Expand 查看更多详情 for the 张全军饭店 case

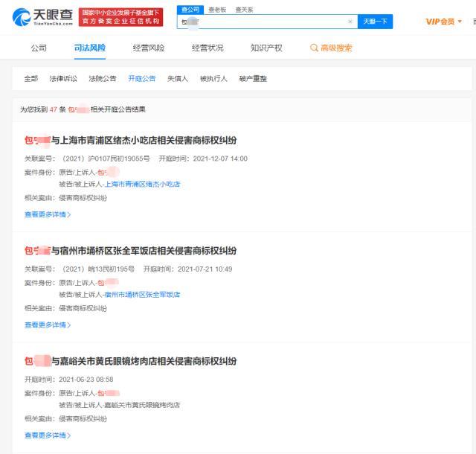click(48, 324)
